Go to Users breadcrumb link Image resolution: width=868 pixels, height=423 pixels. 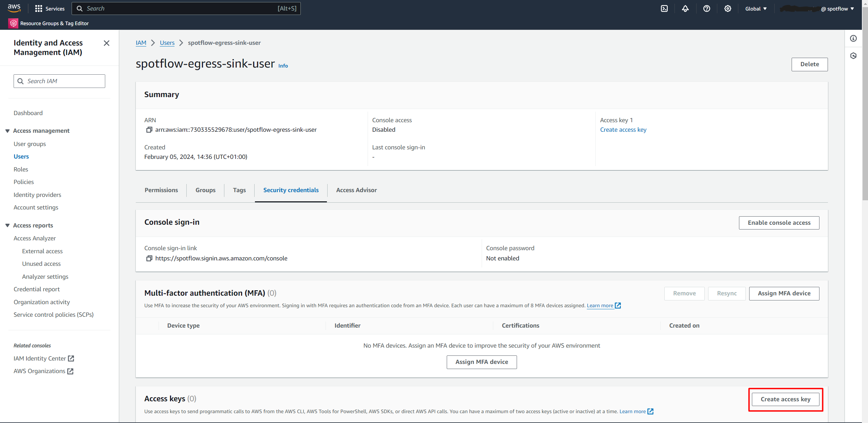coord(167,43)
